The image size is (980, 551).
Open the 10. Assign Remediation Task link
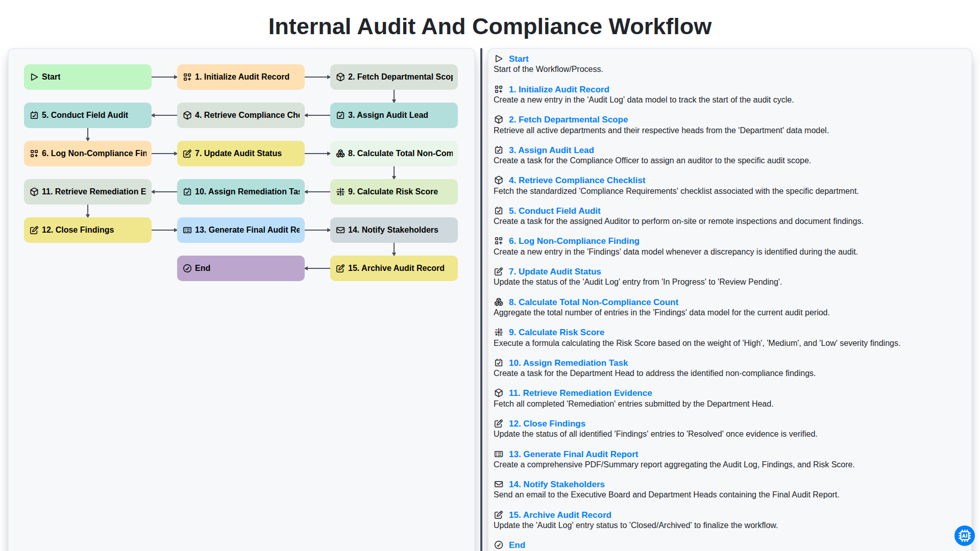(568, 363)
